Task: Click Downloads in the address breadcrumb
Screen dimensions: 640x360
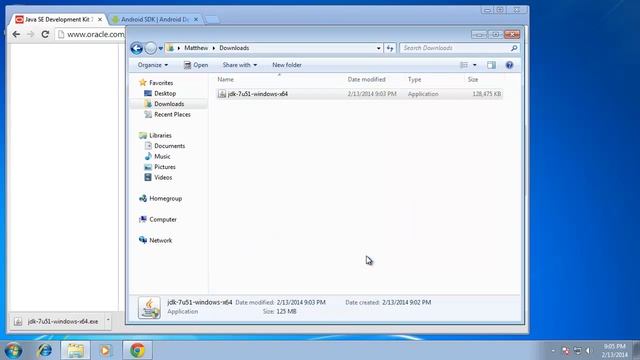Action: coord(234,48)
